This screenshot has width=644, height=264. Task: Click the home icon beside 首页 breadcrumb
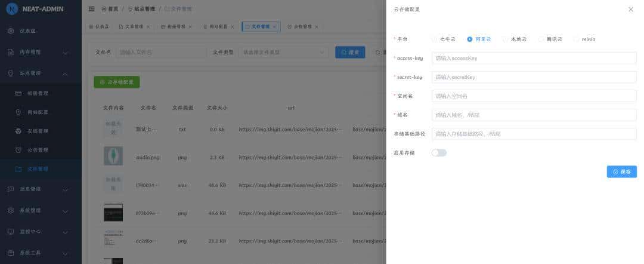coord(104,8)
